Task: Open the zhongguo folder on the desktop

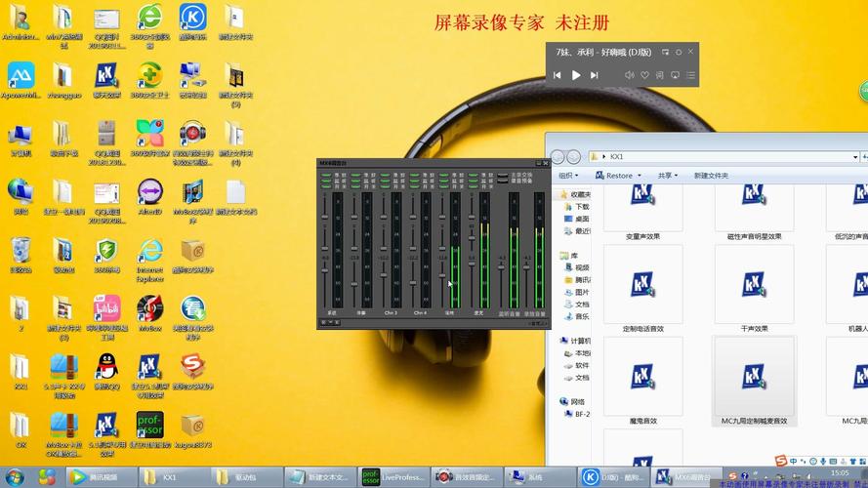Action: (x=63, y=81)
